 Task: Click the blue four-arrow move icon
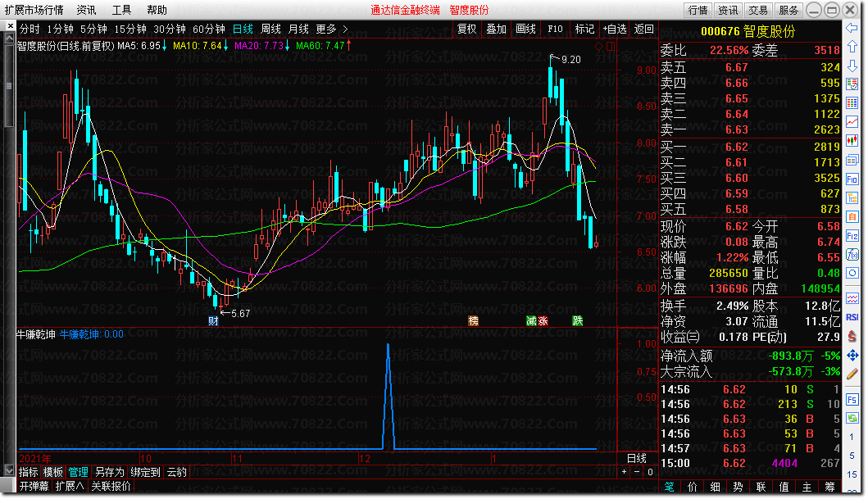pyautogui.click(x=852, y=355)
